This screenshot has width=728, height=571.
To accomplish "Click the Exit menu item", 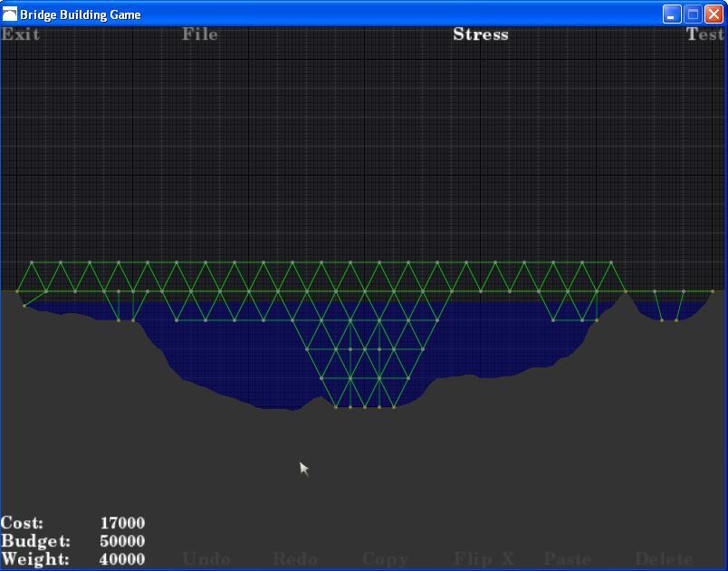I will point(20,34).
